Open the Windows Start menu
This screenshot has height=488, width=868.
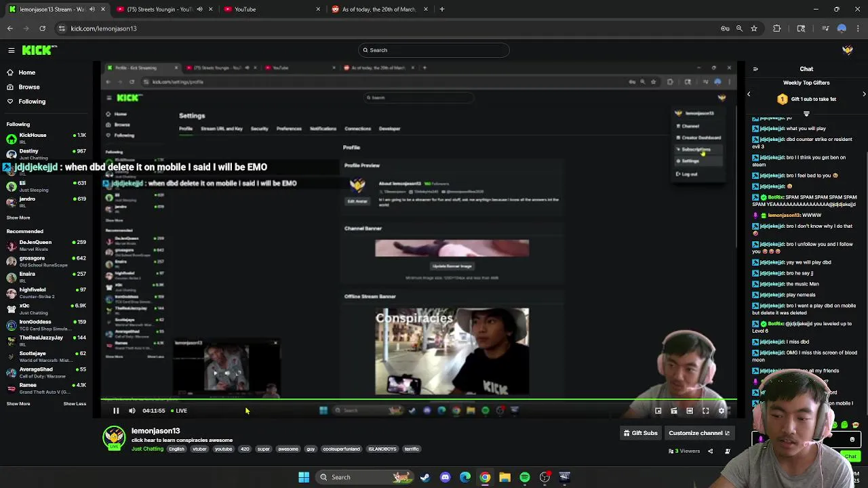coord(304,477)
